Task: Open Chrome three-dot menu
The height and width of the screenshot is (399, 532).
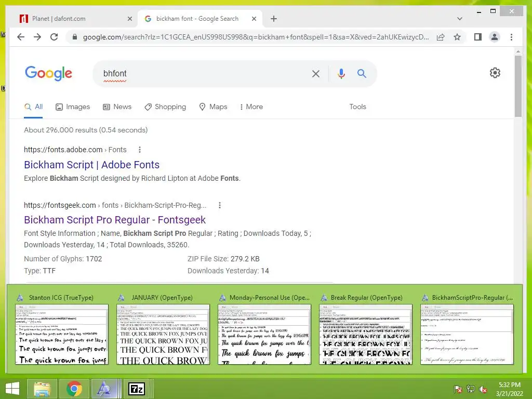Action: coord(511,37)
